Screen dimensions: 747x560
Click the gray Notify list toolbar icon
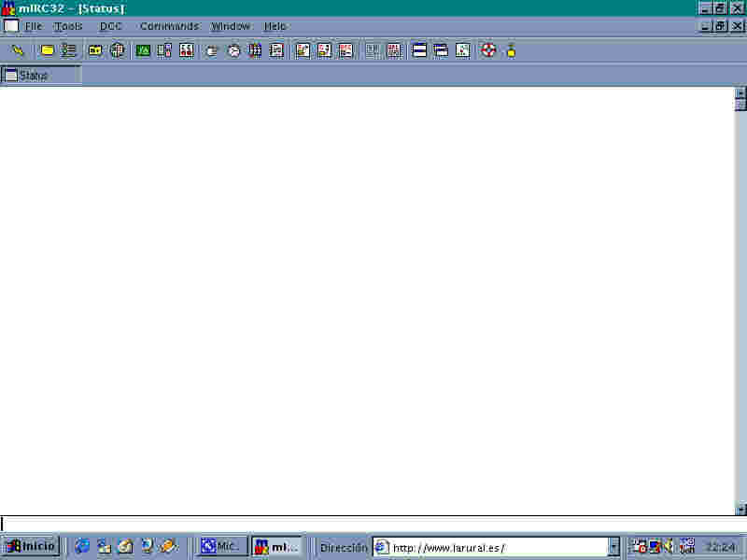point(373,50)
